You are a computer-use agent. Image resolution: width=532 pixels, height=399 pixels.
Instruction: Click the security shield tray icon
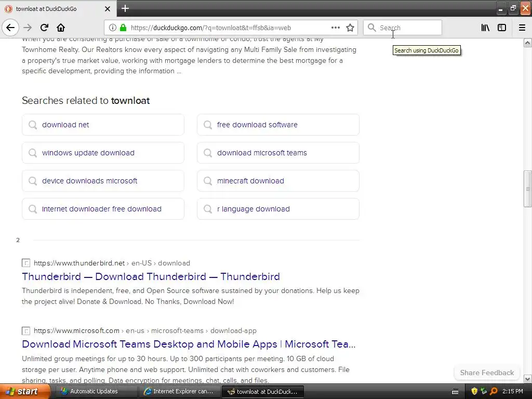point(474,392)
